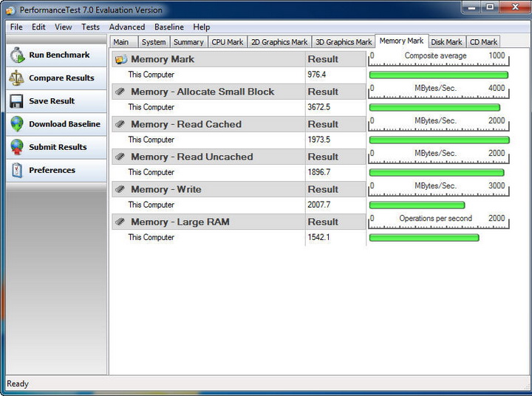Switch to the Main tab
The width and height of the screenshot is (532, 396).
click(124, 42)
